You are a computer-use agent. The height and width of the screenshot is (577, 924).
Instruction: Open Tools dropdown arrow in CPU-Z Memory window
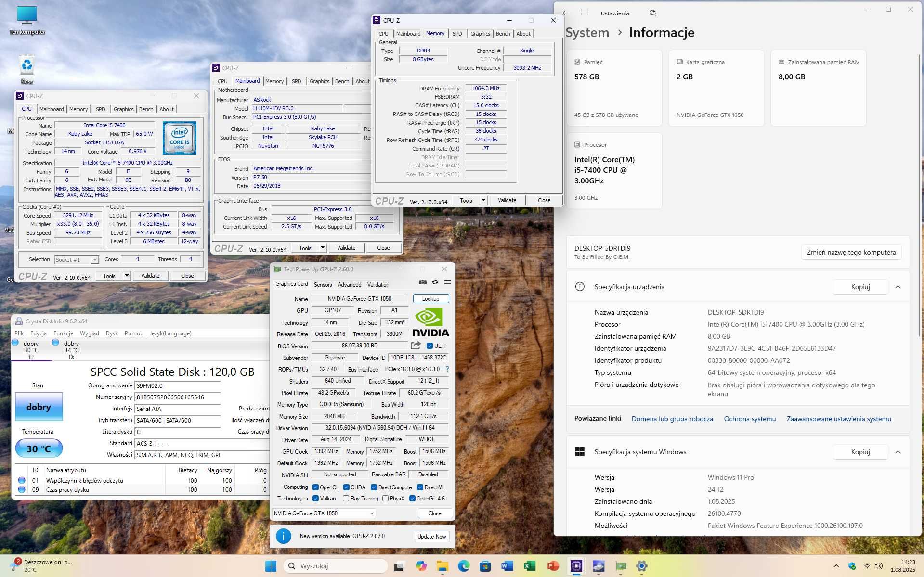coord(483,200)
